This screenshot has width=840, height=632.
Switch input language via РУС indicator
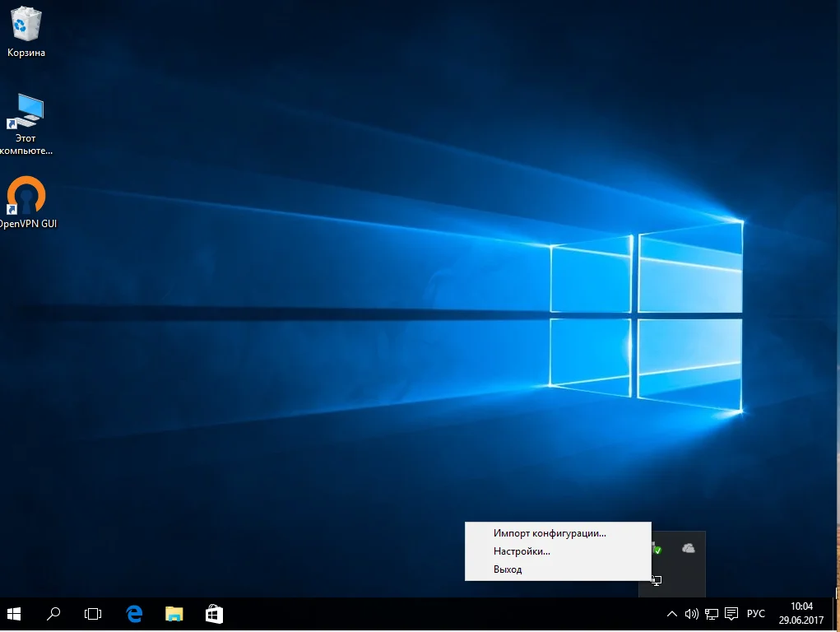755,614
